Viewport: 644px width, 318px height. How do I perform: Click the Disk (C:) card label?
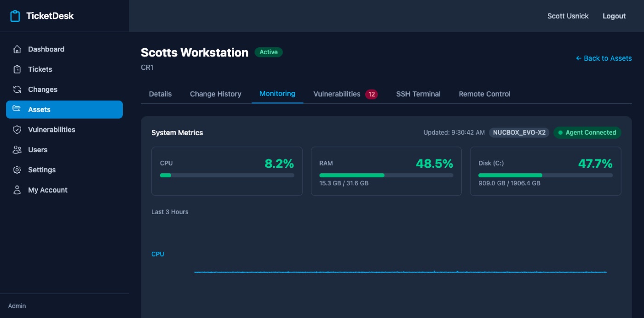(x=491, y=163)
